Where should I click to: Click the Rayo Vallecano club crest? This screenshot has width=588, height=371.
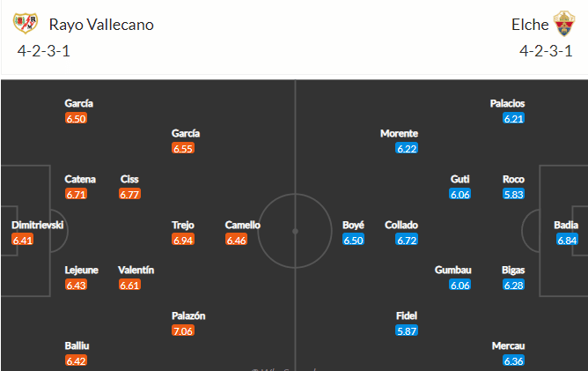tap(26, 23)
